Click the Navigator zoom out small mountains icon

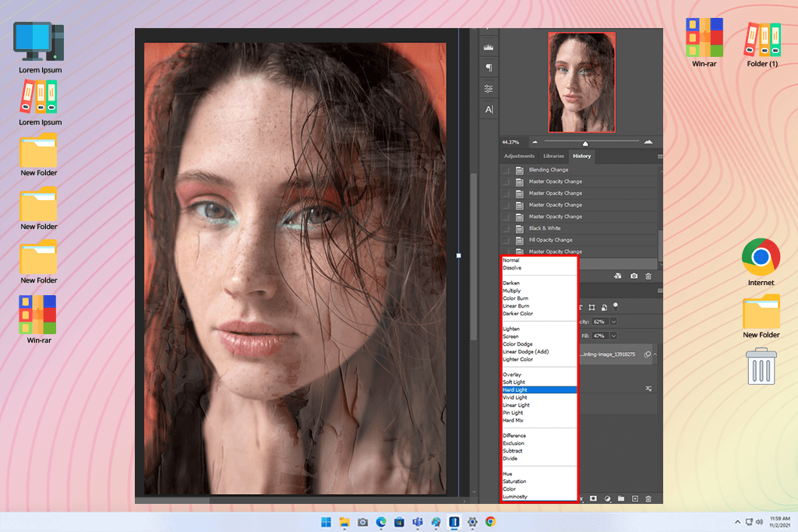[535, 142]
